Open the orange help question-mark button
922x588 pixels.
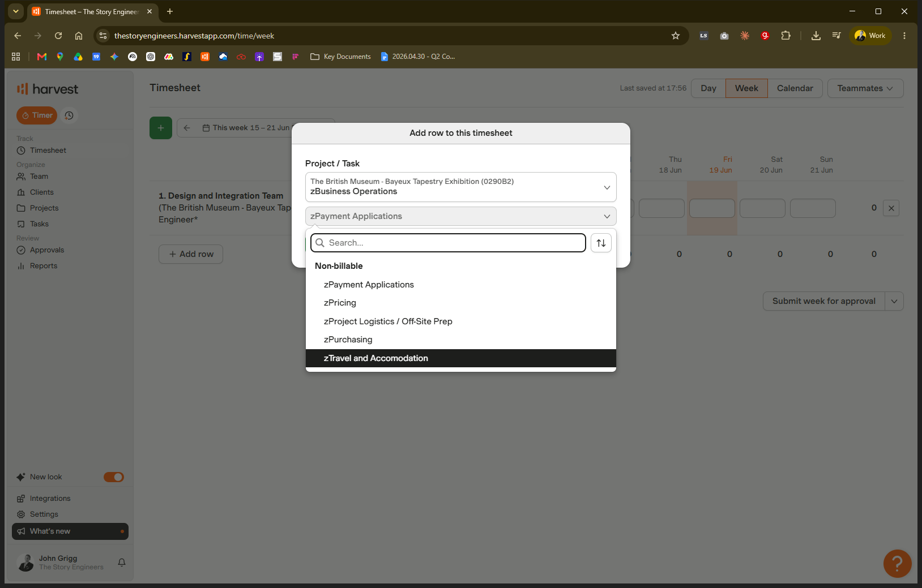pyautogui.click(x=898, y=564)
